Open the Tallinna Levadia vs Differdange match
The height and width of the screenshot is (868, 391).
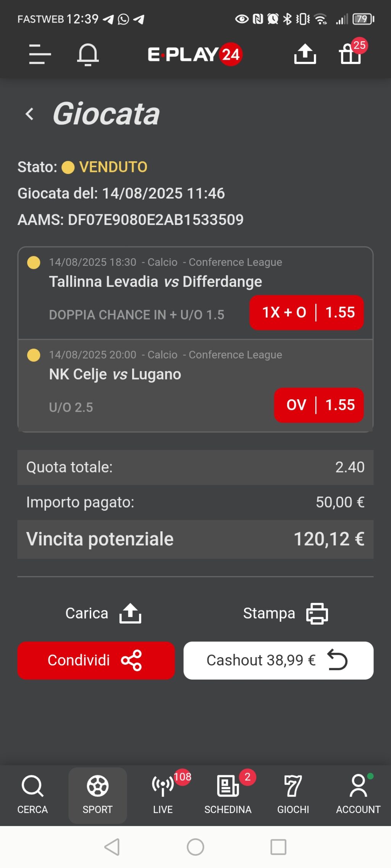click(x=155, y=281)
